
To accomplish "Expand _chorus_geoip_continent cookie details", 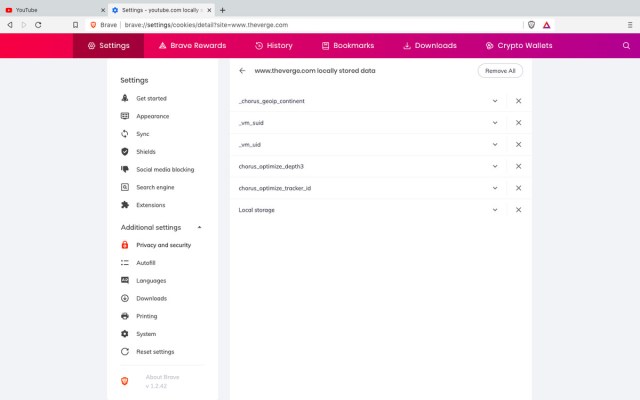I will tap(495, 101).
